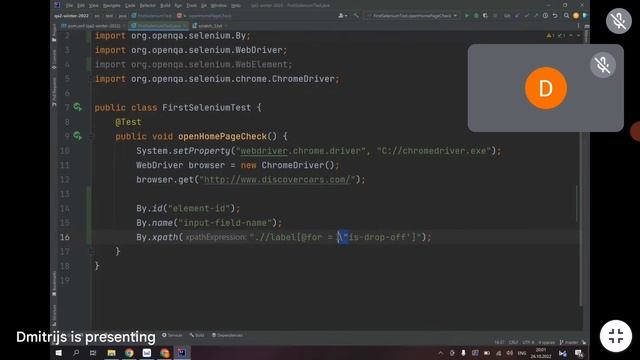Run the test with the green play icon
The width and height of the screenshot is (640, 360).
pos(467,16)
